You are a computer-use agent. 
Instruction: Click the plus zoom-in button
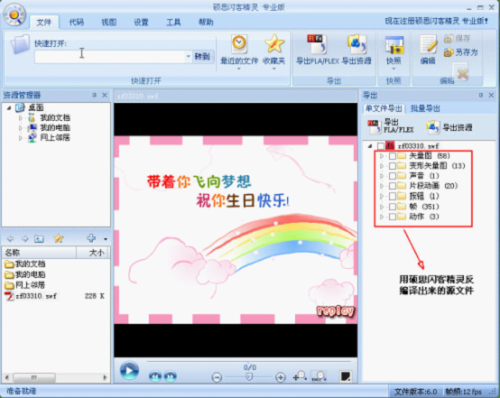[x=280, y=377]
